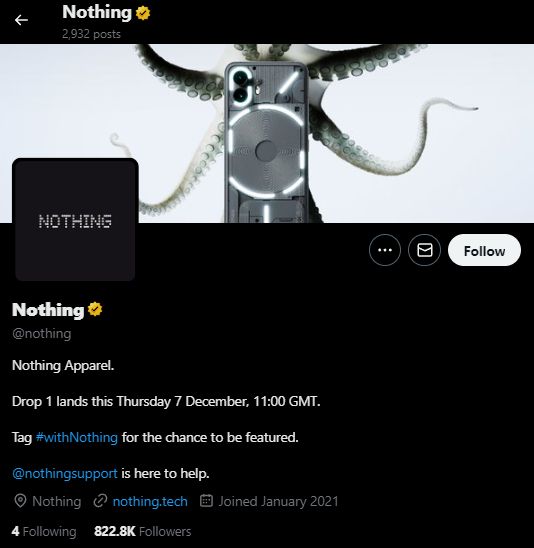The image size is (534, 548).
Task: View the 822.8K Followers list
Action: [143, 531]
